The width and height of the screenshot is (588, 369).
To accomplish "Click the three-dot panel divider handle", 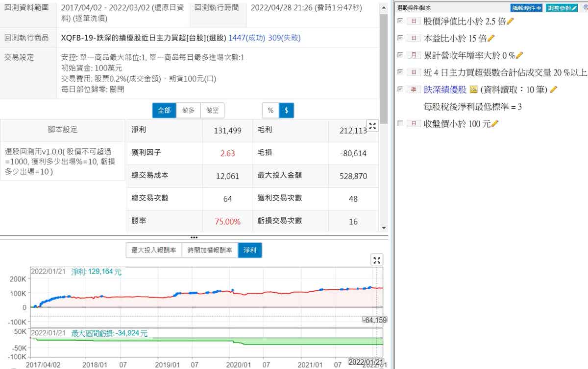I will click(194, 237).
